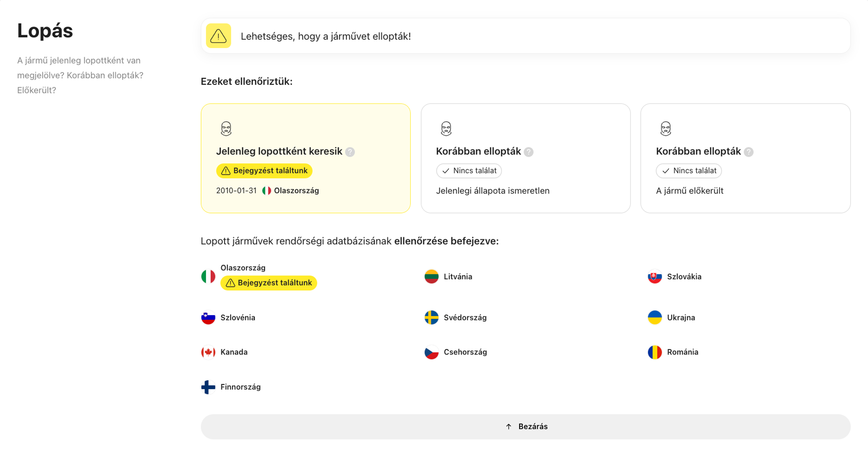The width and height of the screenshot is (868, 456).
Task: Click the Szlovénia country label
Action: click(238, 317)
